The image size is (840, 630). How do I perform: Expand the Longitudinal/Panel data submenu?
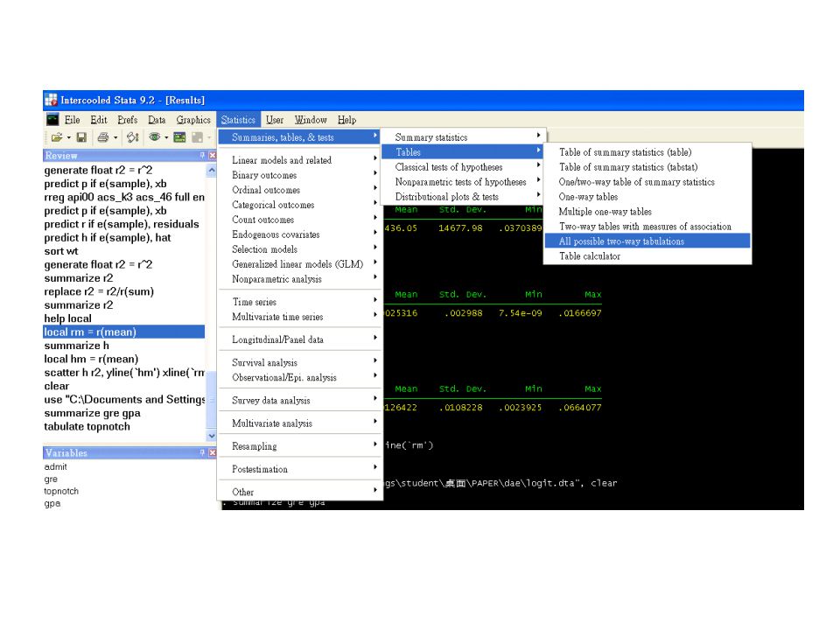(299, 339)
